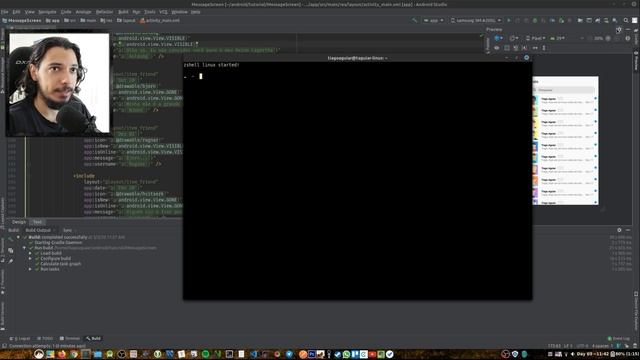
Task: Click the MessageScreen breadcrumb
Action: (x=22, y=20)
